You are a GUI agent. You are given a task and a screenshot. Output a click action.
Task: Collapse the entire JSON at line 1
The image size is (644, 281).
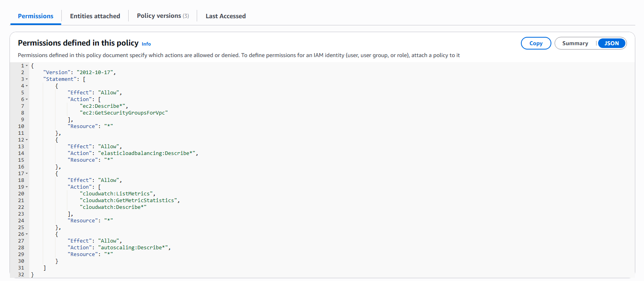click(27, 65)
